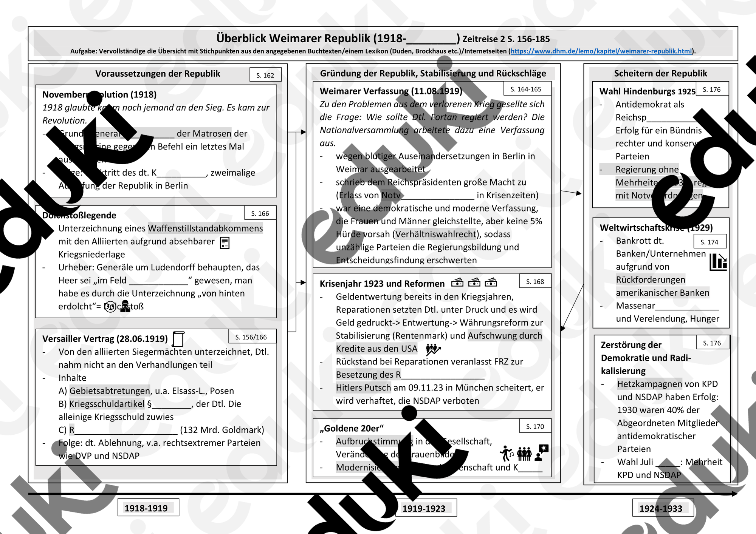Click the highlighted phrase 'Hitlers Putsch'
756x534 pixels.
coord(363,388)
